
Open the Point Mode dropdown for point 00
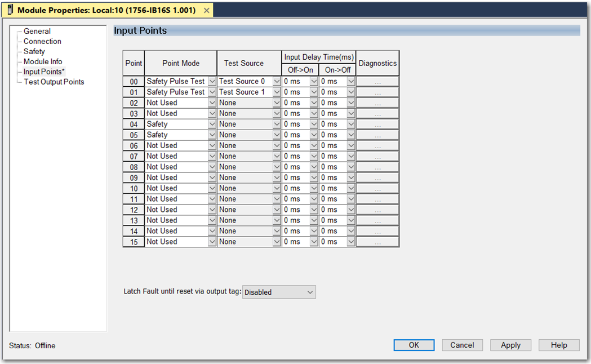[x=212, y=82]
